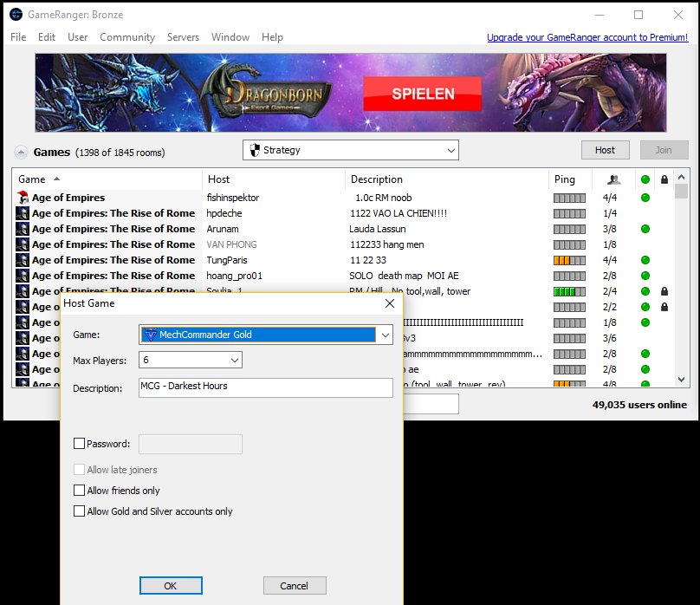Click the green ping bar in the 2/4 locked row
This screenshot has width=700, height=605.
[x=569, y=291]
